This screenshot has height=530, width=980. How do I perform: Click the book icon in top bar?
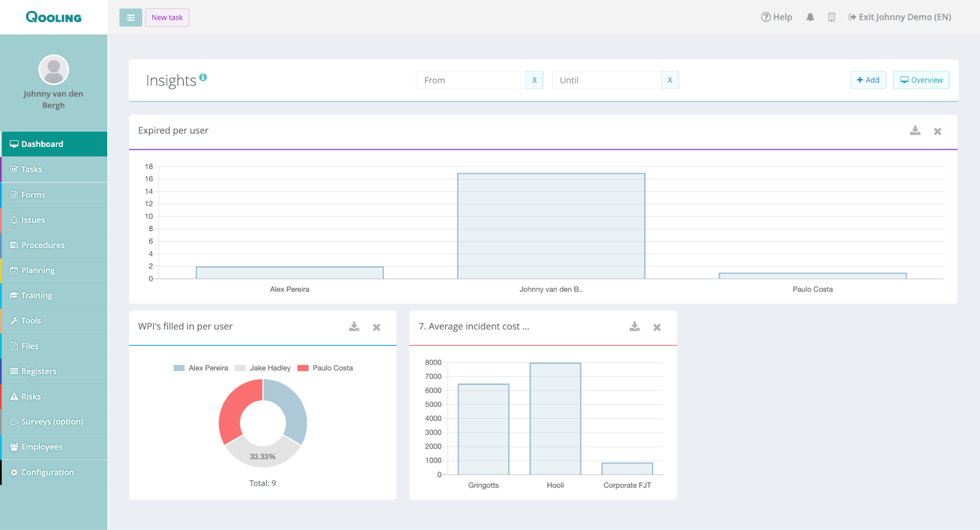coord(831,17)
